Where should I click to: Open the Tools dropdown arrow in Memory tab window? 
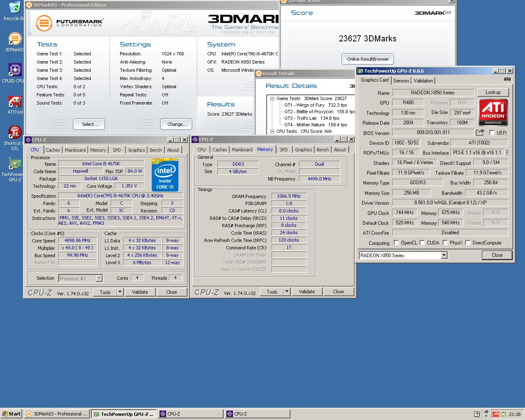click(x=287, y=292)
